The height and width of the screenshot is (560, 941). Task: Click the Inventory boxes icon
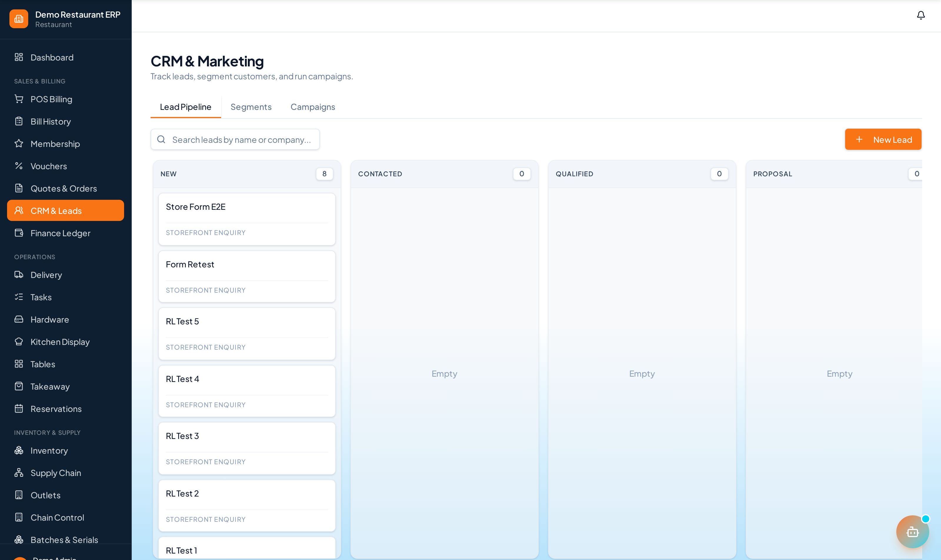[x=19, y=450]
